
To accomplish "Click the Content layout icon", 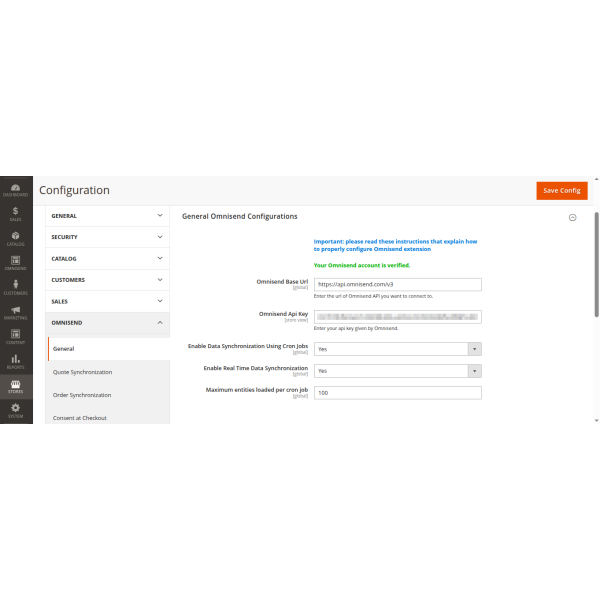I will [x=16, y=337].
